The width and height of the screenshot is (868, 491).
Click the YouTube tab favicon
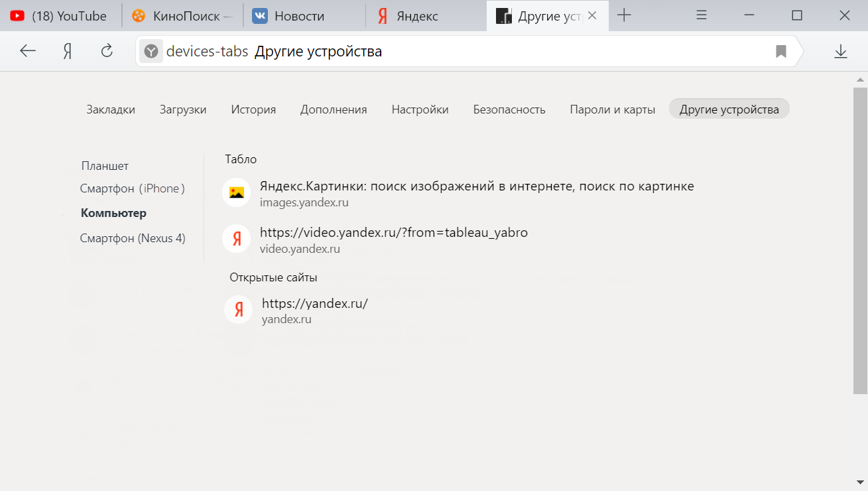18,16
